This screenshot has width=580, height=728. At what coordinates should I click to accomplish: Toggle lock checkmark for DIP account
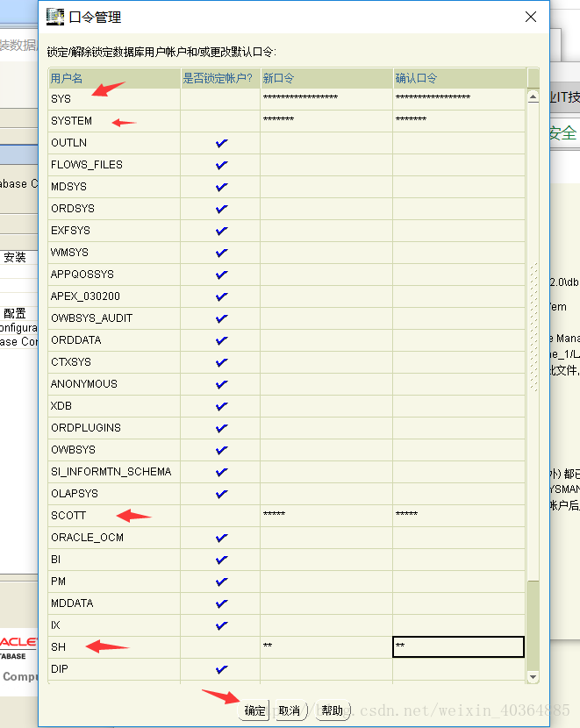(x=221, y=669)
